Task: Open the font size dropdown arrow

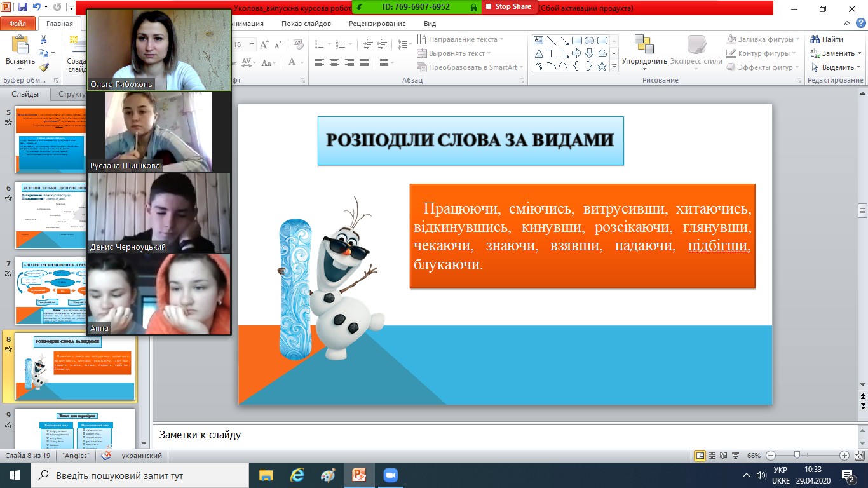Action: click(252, 44)
